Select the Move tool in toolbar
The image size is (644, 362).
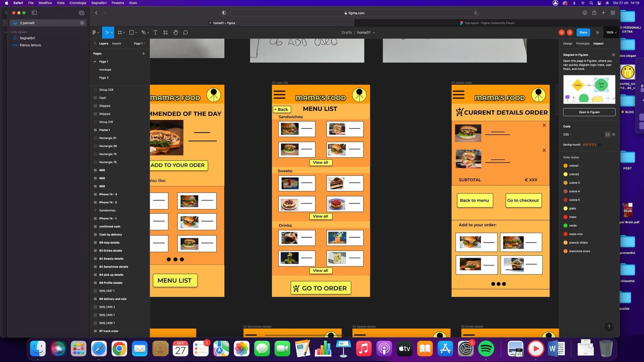point(107,32)
